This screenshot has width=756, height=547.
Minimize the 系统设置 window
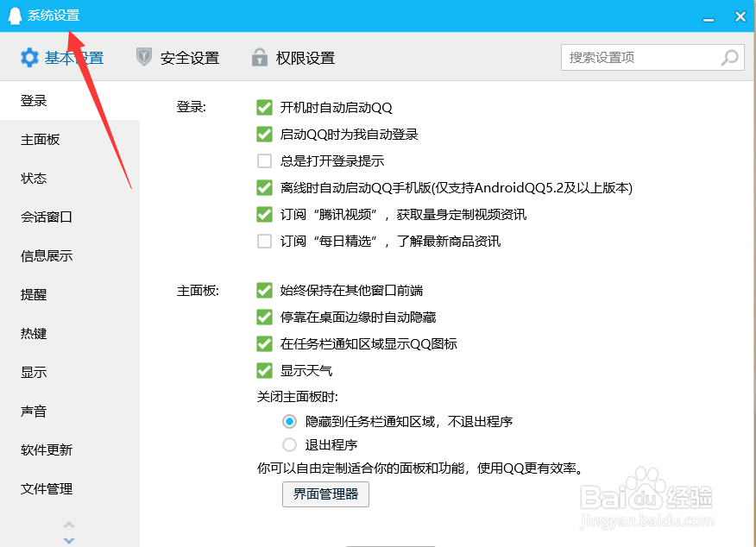pyautogui.click(x=709, y=19)
